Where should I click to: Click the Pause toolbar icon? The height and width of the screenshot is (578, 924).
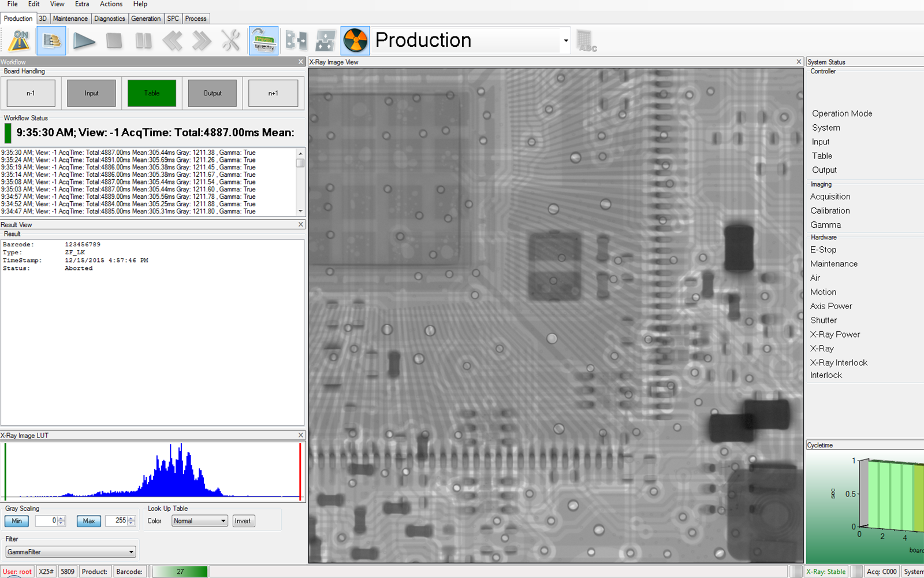pos(143,40)
